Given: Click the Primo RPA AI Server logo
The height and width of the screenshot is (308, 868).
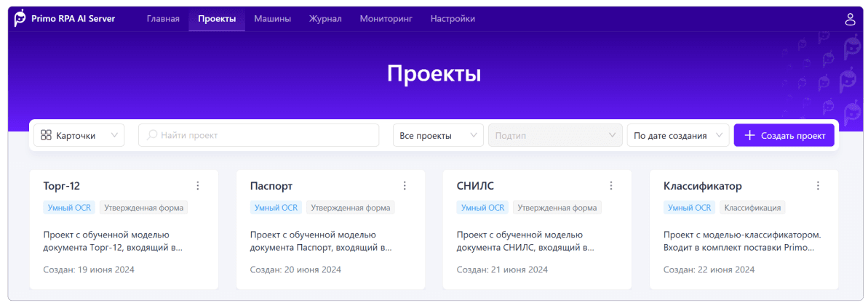Looking at the screenshot, I should click(65, 19).
